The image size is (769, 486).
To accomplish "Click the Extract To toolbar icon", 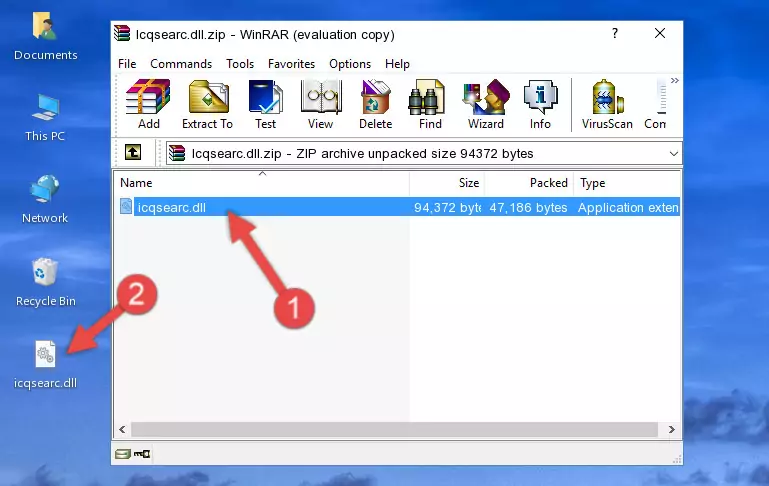I will pyautogui.click(x=207, y=104).
